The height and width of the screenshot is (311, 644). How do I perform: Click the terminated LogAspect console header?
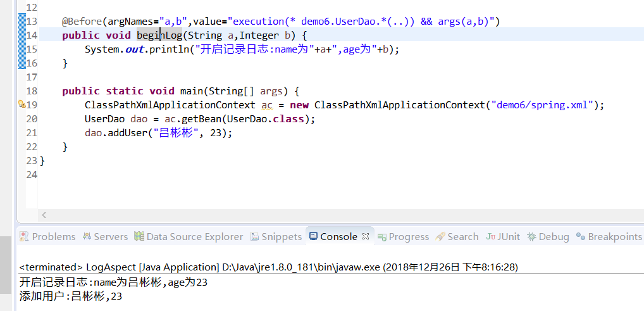click(269, 267)
